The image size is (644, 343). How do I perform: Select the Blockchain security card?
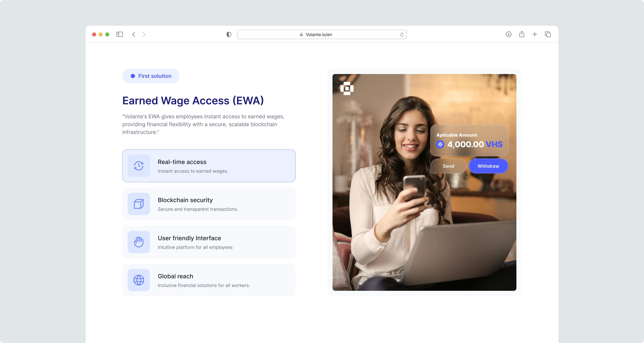[x=209, y=204]
